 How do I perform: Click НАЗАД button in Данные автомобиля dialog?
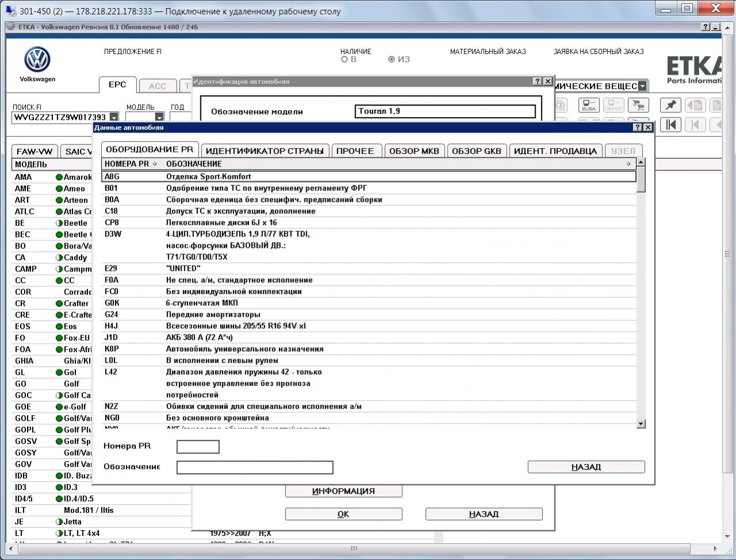[586, 467]
